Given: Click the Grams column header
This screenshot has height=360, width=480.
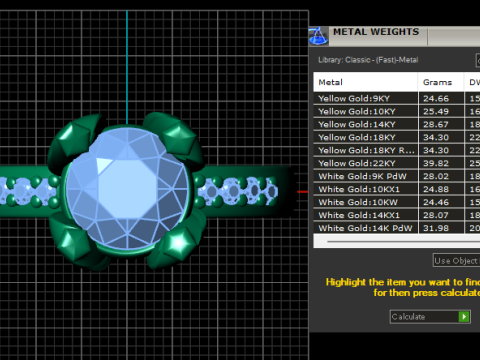Looking at the screenshot, I should pyautogui.click(x=441, y=82).
